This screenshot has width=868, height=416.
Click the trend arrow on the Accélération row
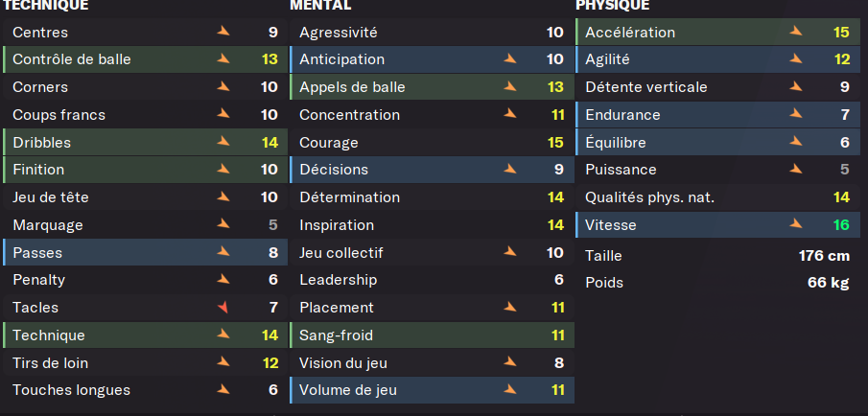click(796, 31)
